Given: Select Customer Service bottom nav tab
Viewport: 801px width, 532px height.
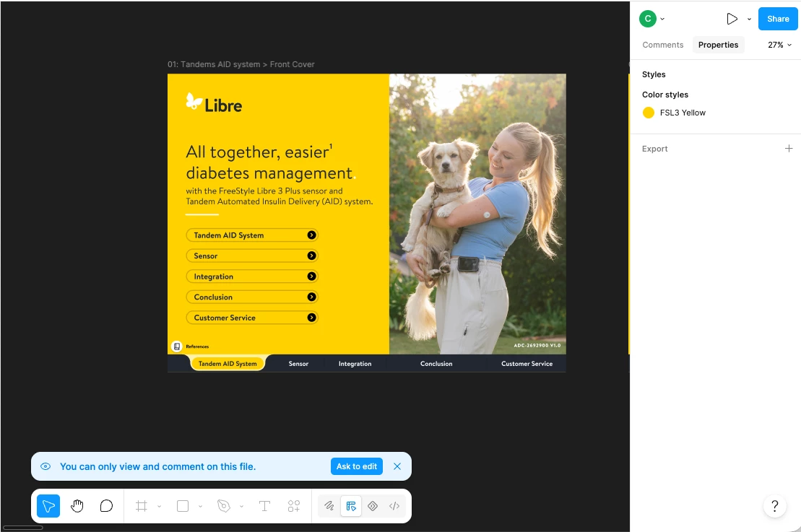Looking at the screenshot, I should [x=527, y=364].
